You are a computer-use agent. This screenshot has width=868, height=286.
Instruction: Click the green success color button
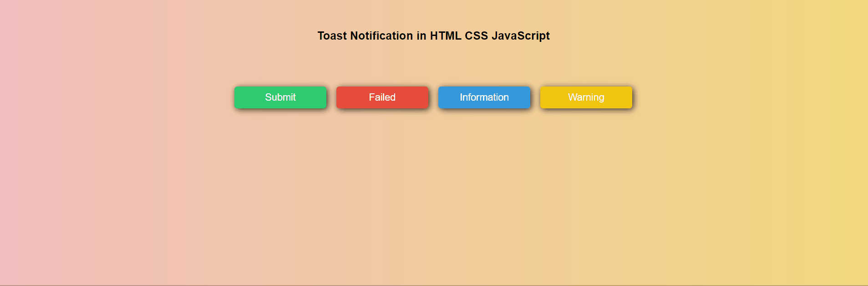click(x=280, y=97)
